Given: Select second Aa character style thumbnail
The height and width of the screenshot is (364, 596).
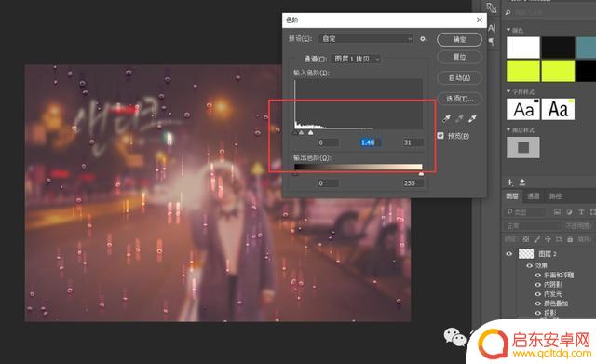Looking at the screenshot, I should [558, 109].
